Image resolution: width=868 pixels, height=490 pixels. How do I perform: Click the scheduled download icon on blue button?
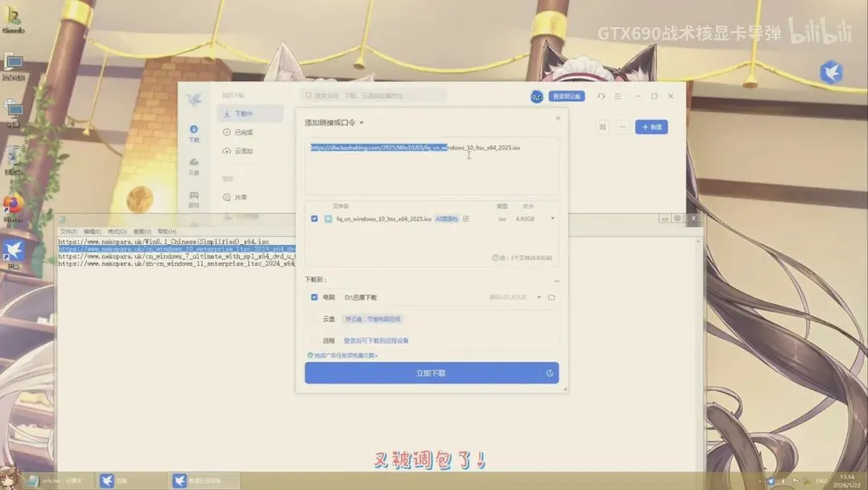tap(549, 374)
